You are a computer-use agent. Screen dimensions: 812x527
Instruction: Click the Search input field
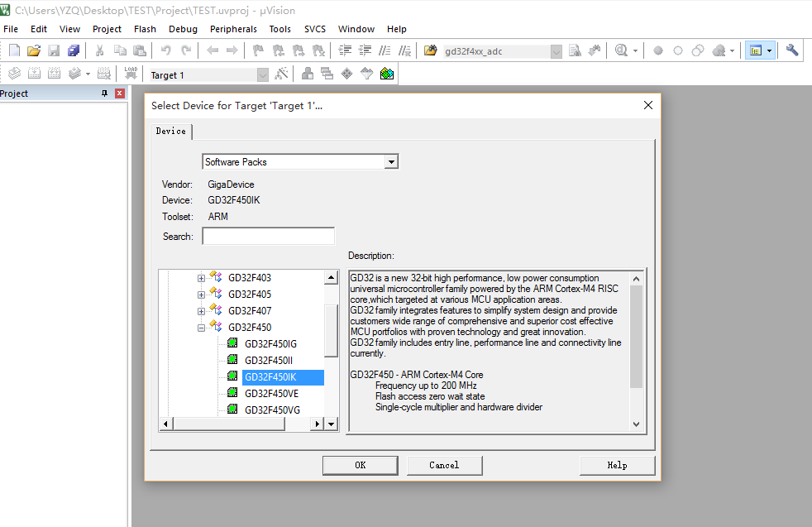pyautogui.click(x=268, y=237)
